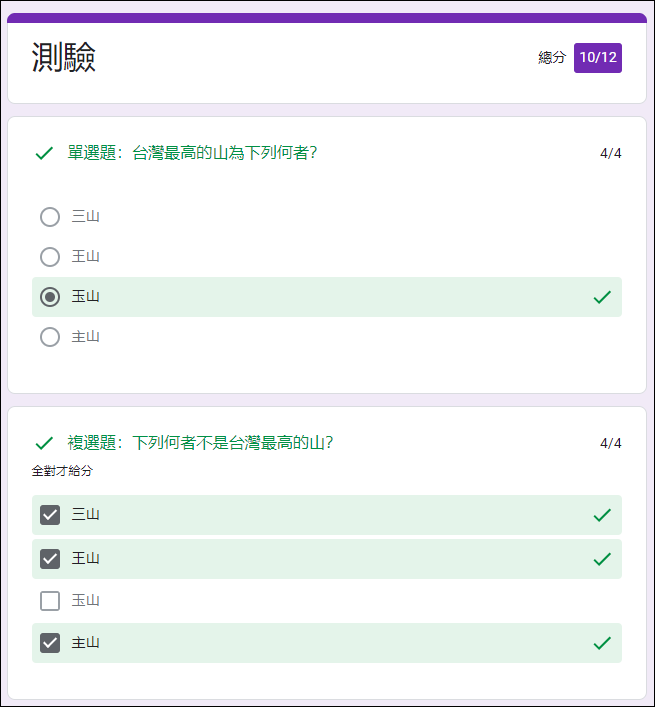Click checkmark at right of 三山 checkbox row

[x=602, y=515]
